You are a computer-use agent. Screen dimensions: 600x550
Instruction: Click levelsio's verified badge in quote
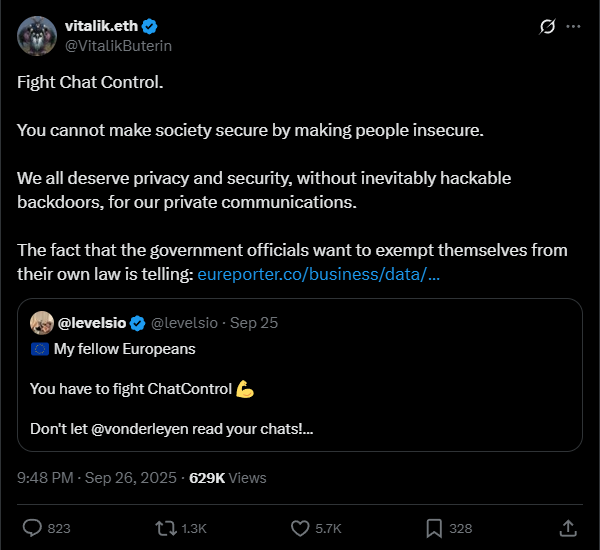click(138, 322)
